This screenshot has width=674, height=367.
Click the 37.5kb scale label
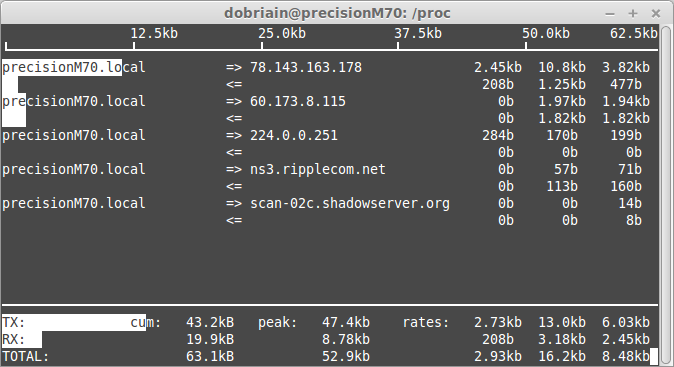(418, 34)
